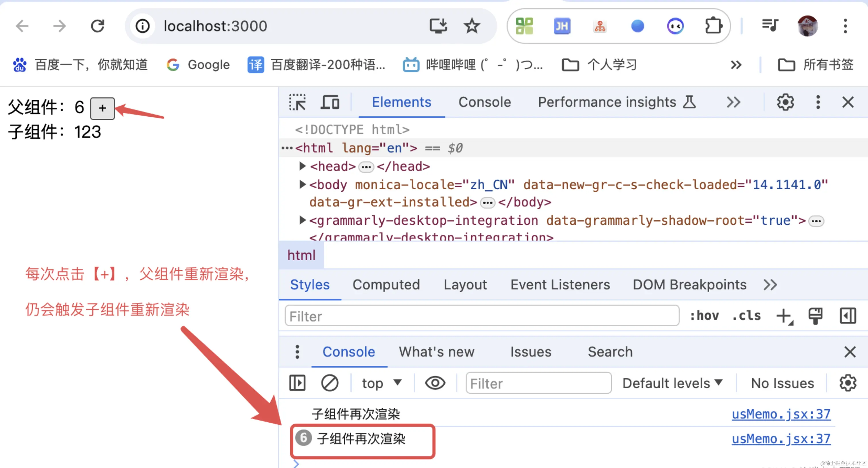Activate the inspect element picker icon
This screenshot has height=468, width=868.
pos(297,103)
